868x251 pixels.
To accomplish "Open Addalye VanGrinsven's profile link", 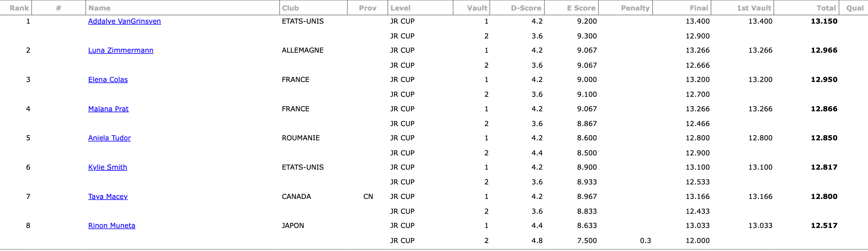I will (124, 21).
